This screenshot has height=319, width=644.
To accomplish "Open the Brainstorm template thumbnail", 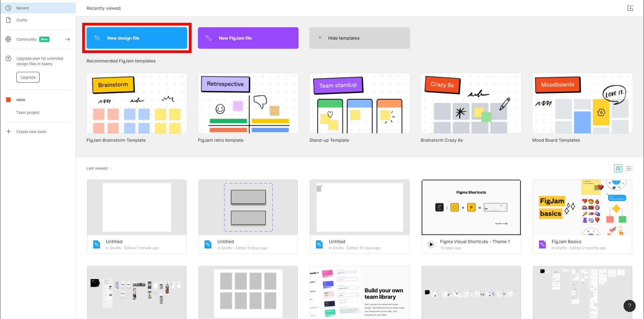I will [137, 103].
